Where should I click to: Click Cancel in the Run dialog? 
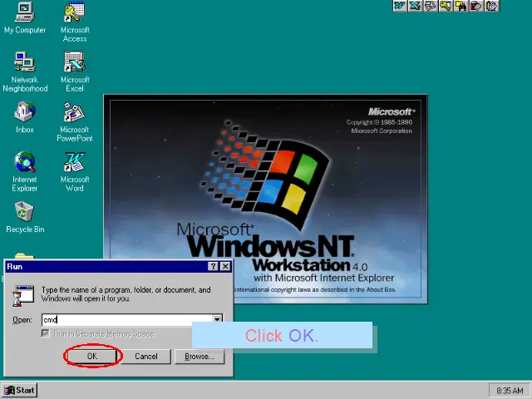coord(146,357)
